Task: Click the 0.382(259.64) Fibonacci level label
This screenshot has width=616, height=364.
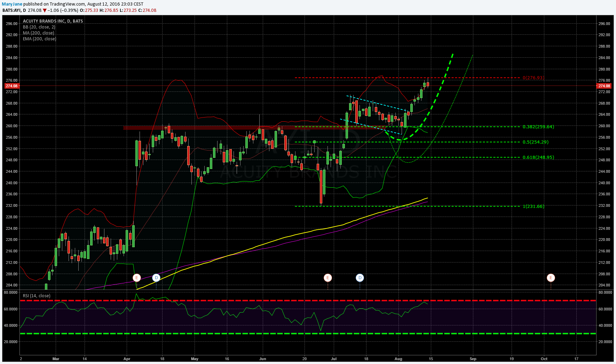Action: click(538, 127)
